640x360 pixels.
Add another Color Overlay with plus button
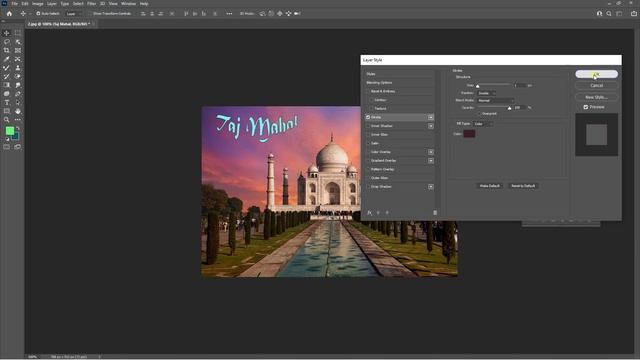coord(431,152)
